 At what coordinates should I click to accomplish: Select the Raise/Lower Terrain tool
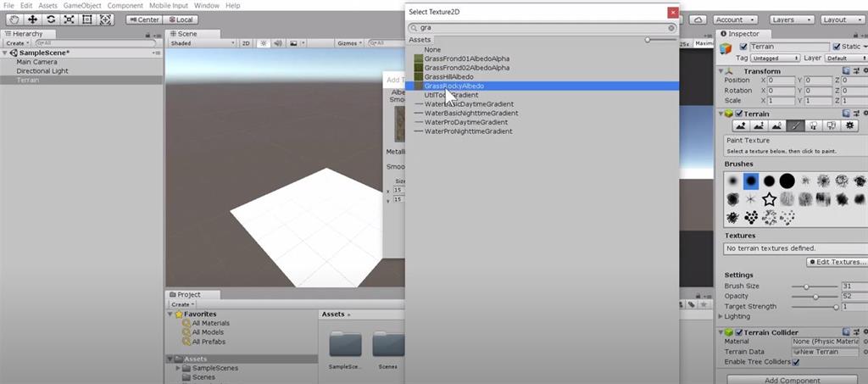tap(742, 126)
